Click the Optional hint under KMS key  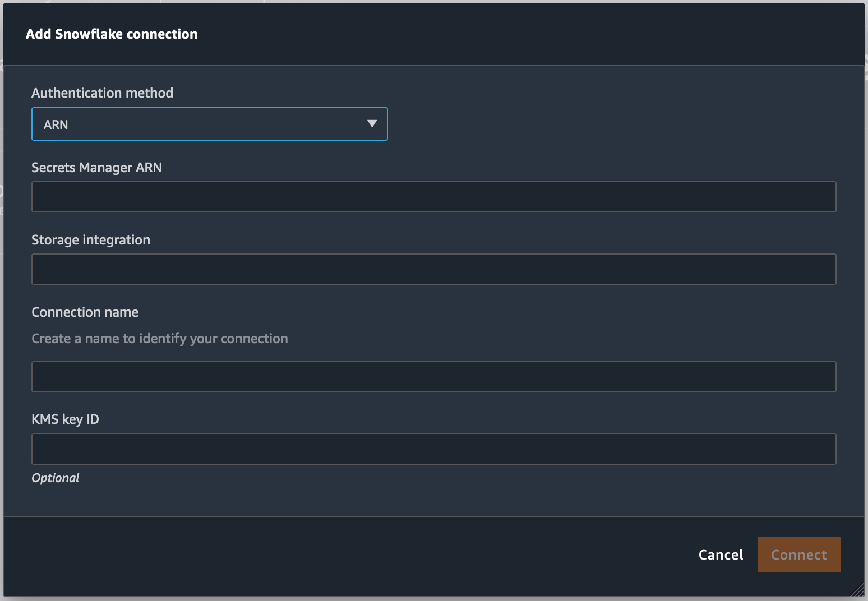(x=56, y=478)
